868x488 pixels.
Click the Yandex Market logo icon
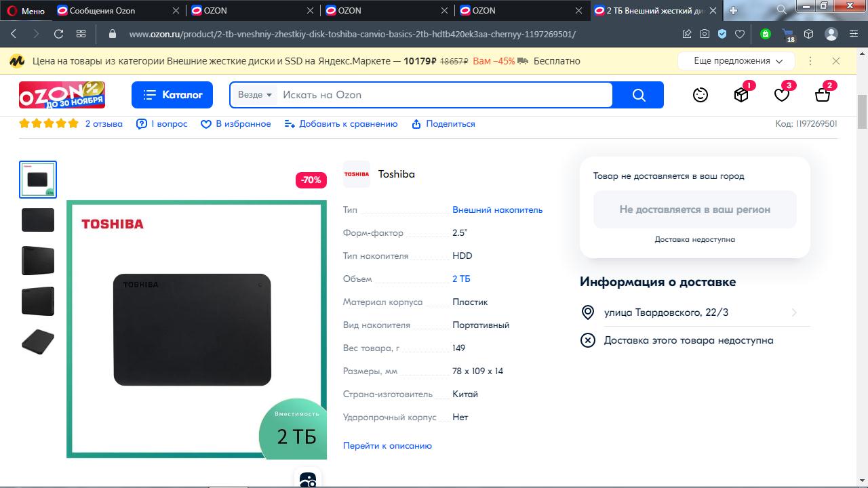click(17, 61)
